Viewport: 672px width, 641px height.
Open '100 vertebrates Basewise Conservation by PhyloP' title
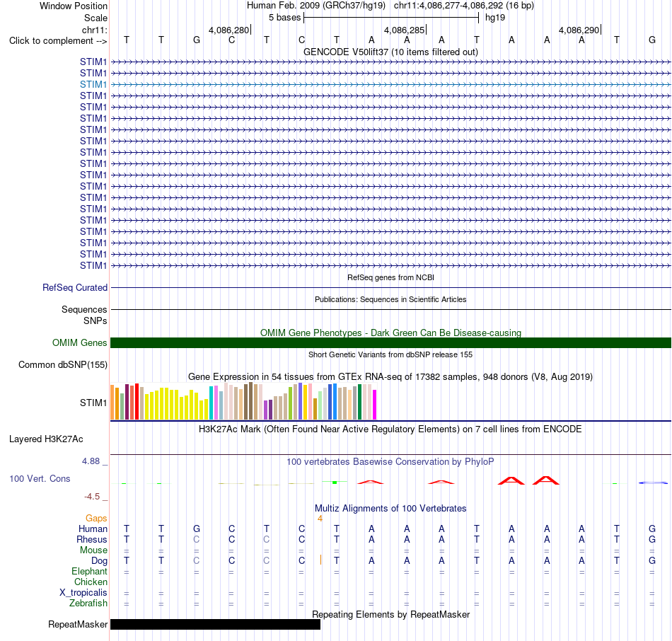click(x=390, y=462)
